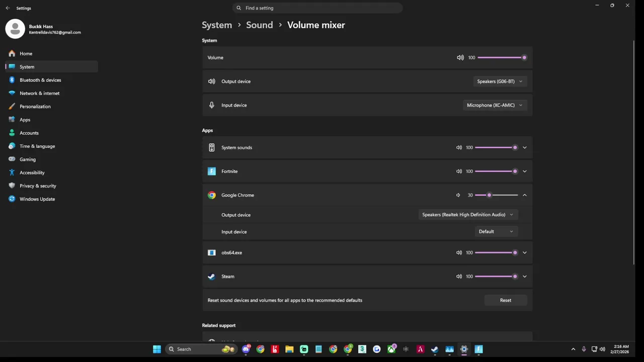Click the back arrow in Settings

(x=8, y=8)
